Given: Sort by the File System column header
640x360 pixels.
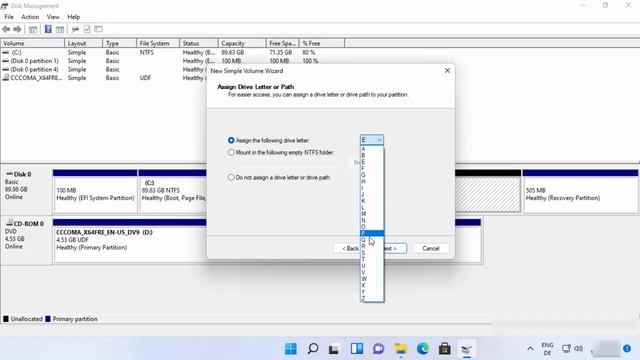Looking at the screenshot, I should tap(158, 43).
